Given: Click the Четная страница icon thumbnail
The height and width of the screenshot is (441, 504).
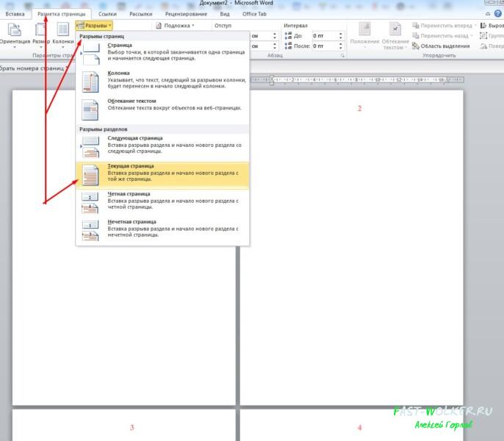Looking at the screenshot, I should click(90, 203).
